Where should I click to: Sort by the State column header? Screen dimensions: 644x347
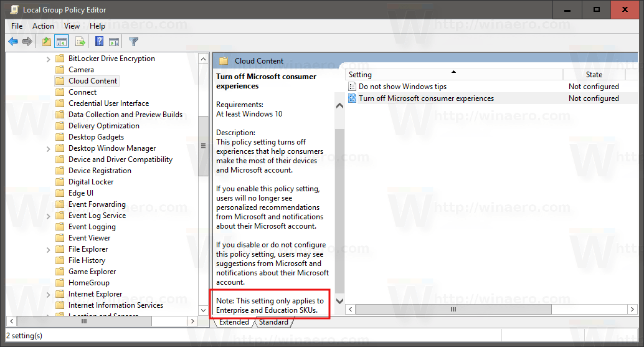point(594,74)
